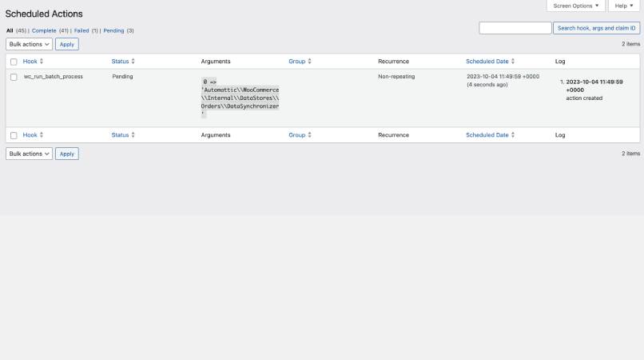This screenshot has width=644, height=360.
Task: Filter actions by Failed status
Action: (x=81, y=30)
